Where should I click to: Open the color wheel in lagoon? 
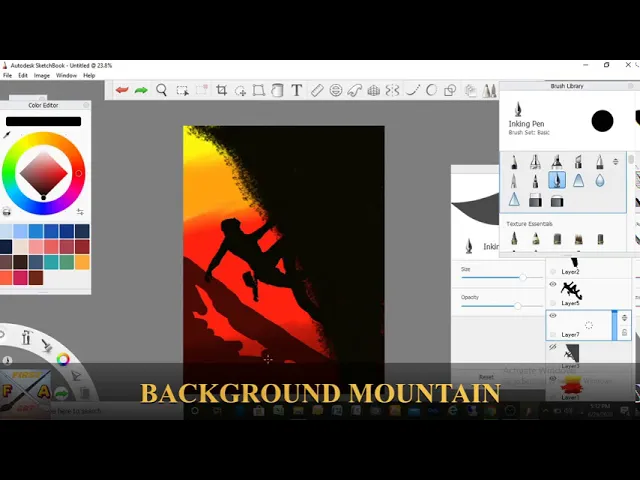click(x=63, y=359)
